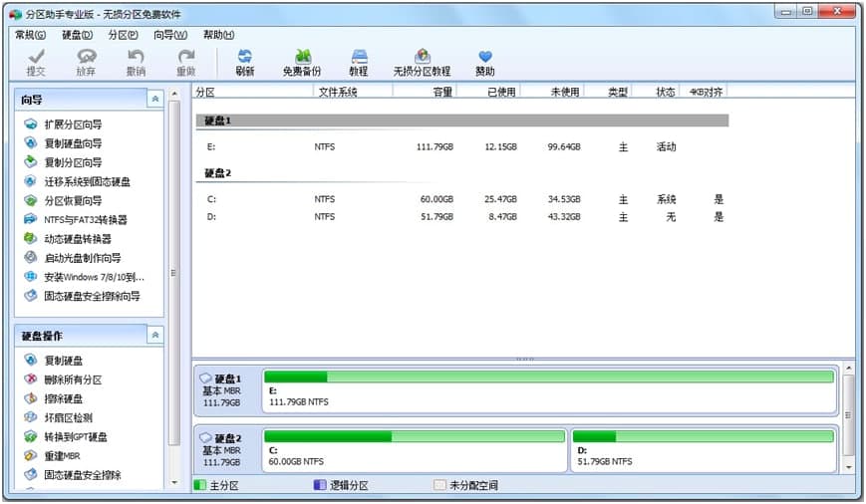The width and height of the screenshot is (866, 504).
Task: Select the E: partition row in list
Action: point(461,146)
